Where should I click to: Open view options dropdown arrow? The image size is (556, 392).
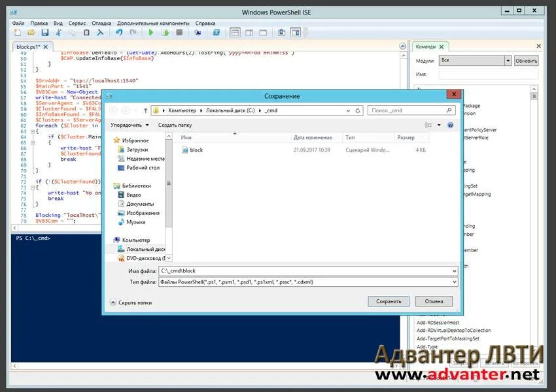439,125
